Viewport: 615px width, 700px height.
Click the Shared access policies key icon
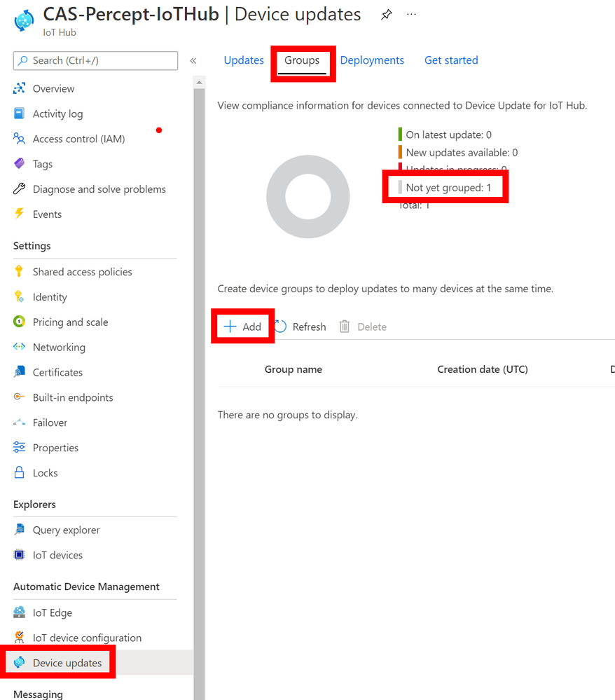tap(19, 271)
